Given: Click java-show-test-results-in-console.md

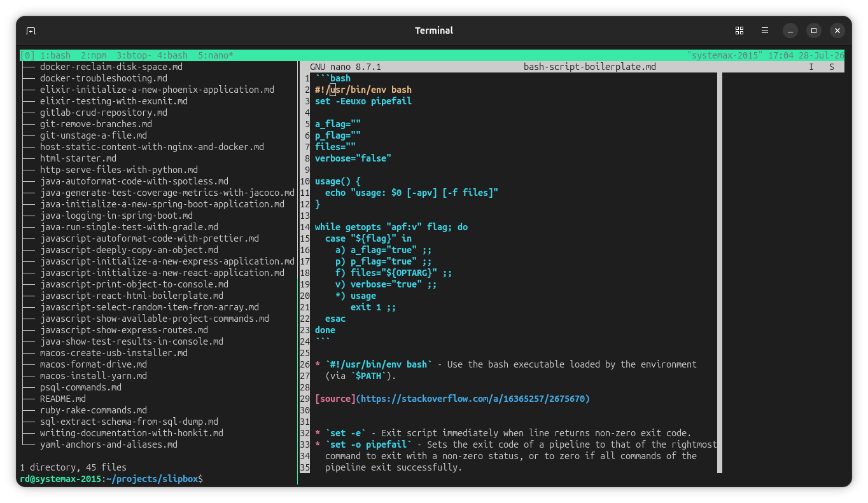Looking at the screenshot, I should click(132, 341).
